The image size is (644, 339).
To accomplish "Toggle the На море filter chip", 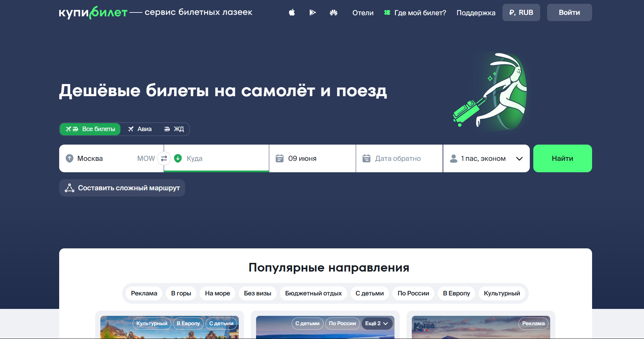I will (217, 293).
